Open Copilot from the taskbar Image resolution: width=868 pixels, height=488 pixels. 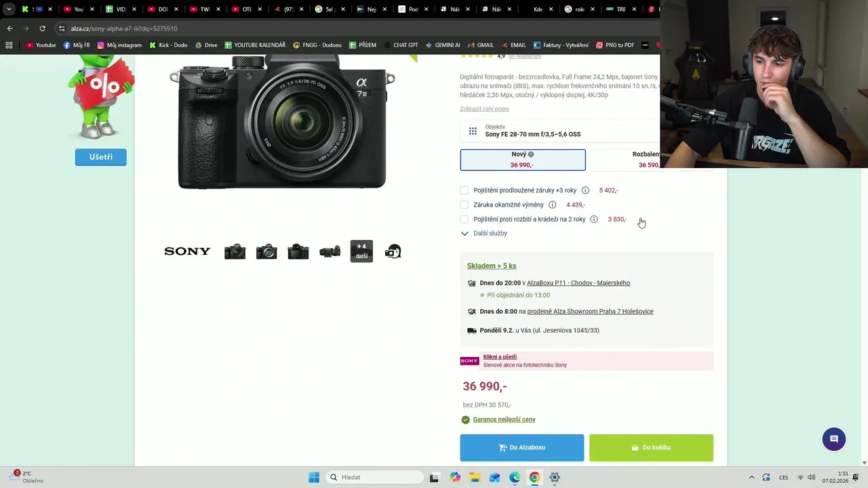tap(454, 477)
